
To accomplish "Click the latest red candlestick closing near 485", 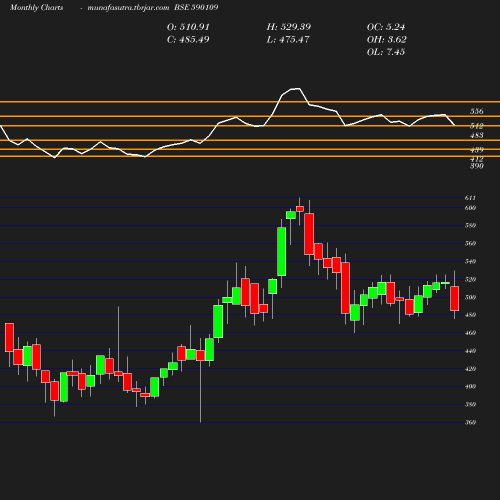I will click(x=455, y=298).
